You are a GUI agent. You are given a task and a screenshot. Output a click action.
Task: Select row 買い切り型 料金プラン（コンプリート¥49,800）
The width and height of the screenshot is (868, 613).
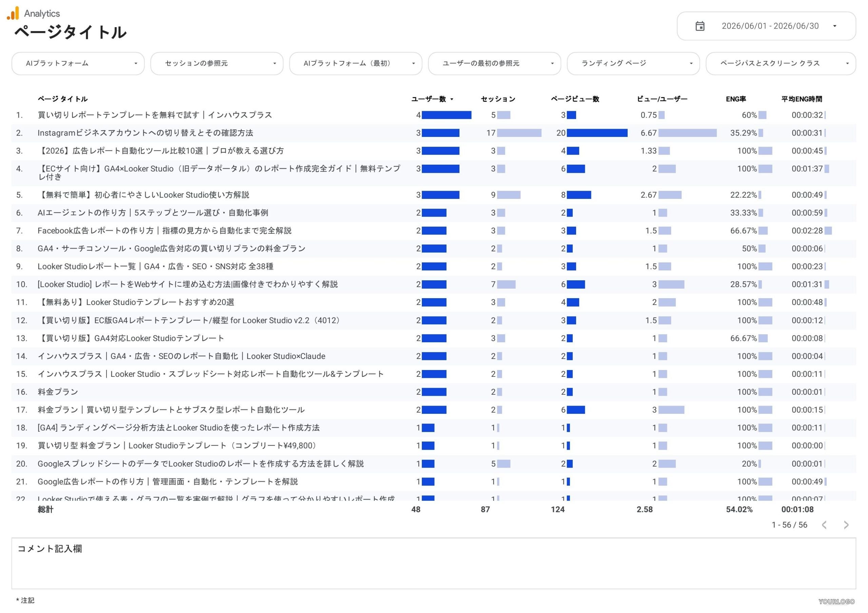point(434,446)
